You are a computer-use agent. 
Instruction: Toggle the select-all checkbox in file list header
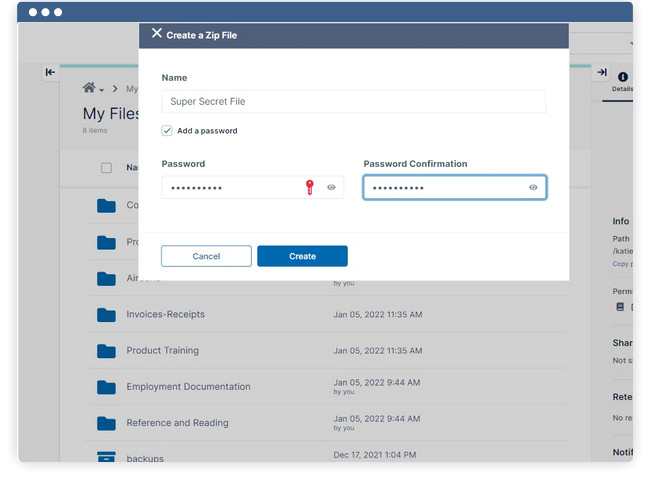[x=106, y=168]
